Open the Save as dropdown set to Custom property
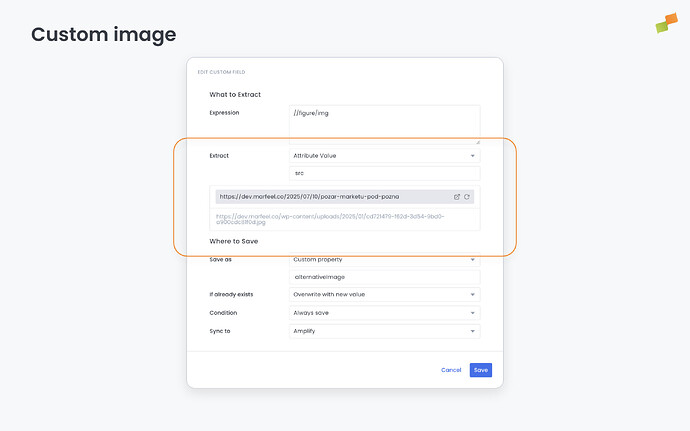The width and height of the screenshot is (690, 431). (384, 260)
